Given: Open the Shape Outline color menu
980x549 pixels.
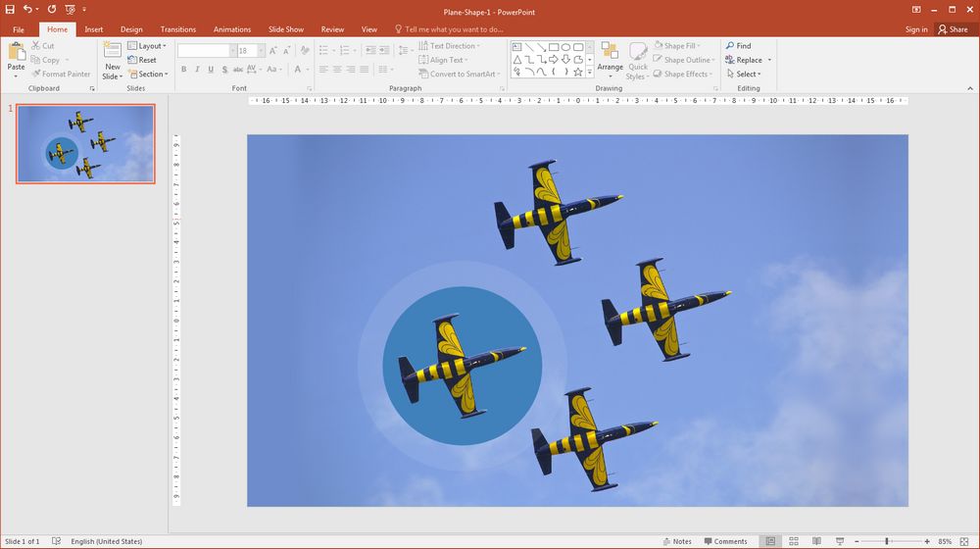Looking at the screenshot, I should 684,60.
